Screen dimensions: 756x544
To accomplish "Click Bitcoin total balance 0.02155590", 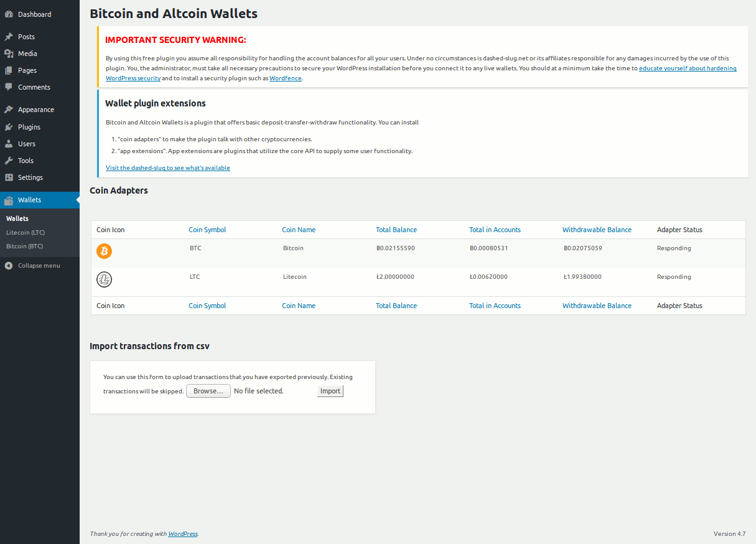I will [x=396, y=248].
